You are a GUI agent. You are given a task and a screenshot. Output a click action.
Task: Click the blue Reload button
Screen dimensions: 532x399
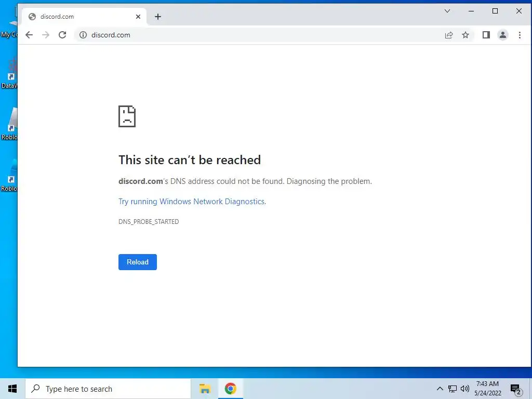pyautogui.click(x=137, y=262)
